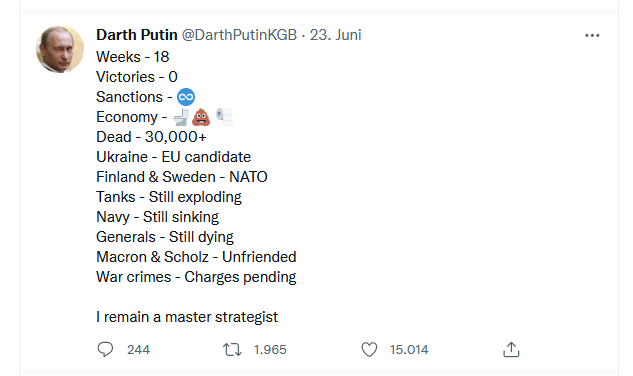The height and width of the screenshot is (376, 633).
Task: Click the 'War crimes - Charges pending' line
Action: point(196,277)
